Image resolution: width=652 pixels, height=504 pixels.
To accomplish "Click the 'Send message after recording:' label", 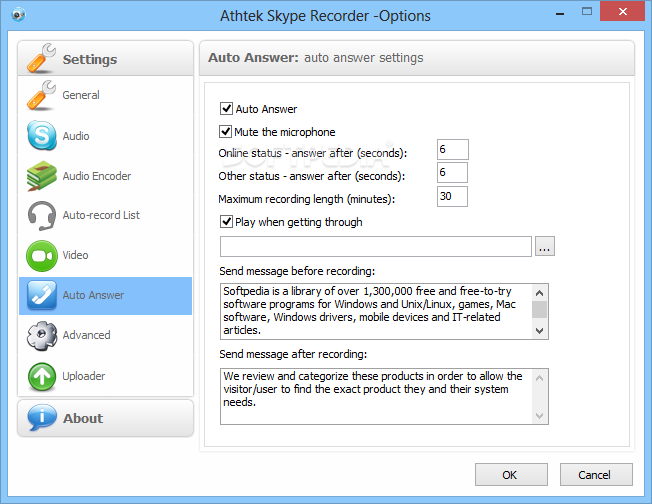I will (293, 354).
